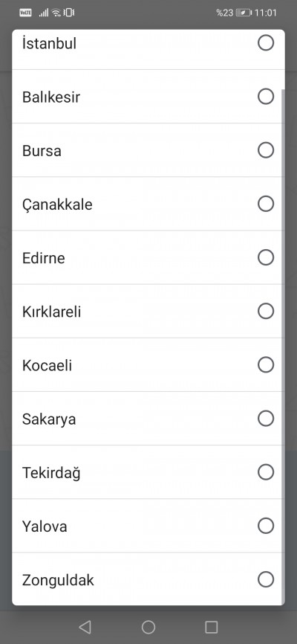Tap the Sakarya radio button
This screenshot has width=297, height=644.
click(x=266, y=419)
